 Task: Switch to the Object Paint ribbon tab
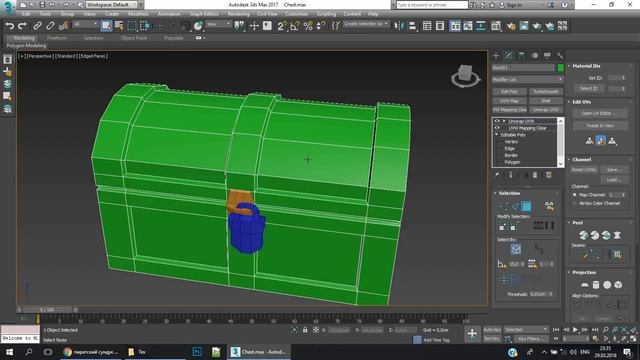point(133,38)
